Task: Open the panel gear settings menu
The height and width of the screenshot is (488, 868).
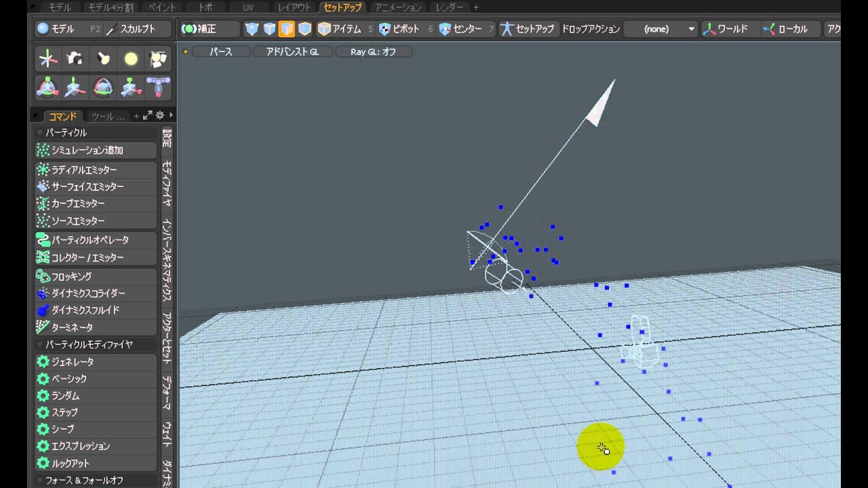Action: [160, 116]
